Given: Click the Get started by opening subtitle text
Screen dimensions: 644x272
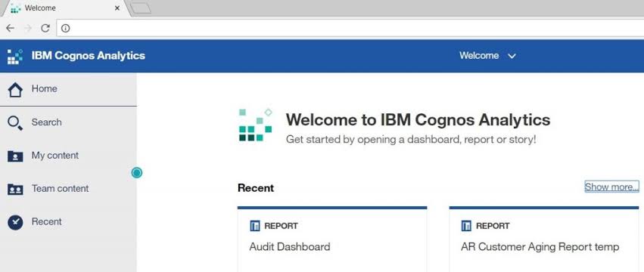Looking at the screenshot, I should (411, 140).
